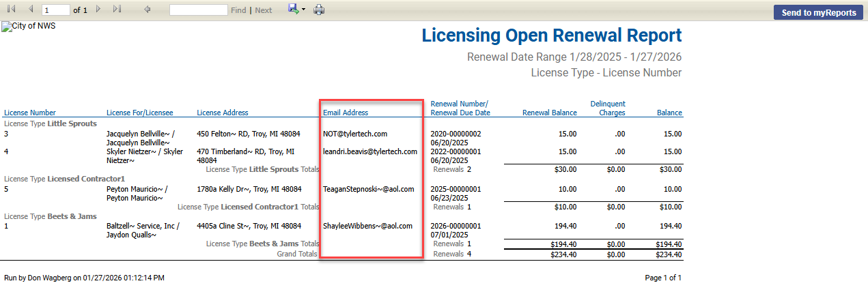Go to the previous report page
Image resolution: width=868 pixels, height=292 pixels.
click(30, 10)
